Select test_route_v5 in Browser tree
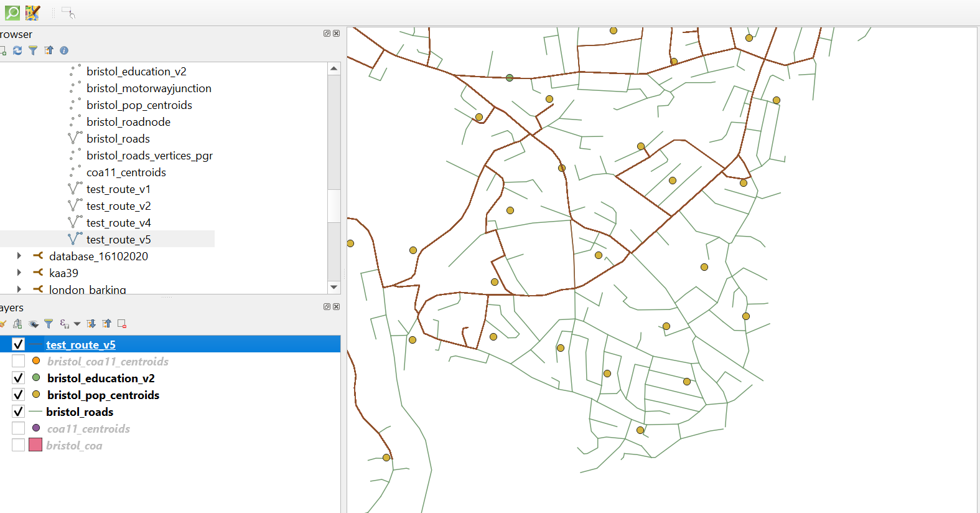Viewport: 980px width, 513px height. point(118,240)
